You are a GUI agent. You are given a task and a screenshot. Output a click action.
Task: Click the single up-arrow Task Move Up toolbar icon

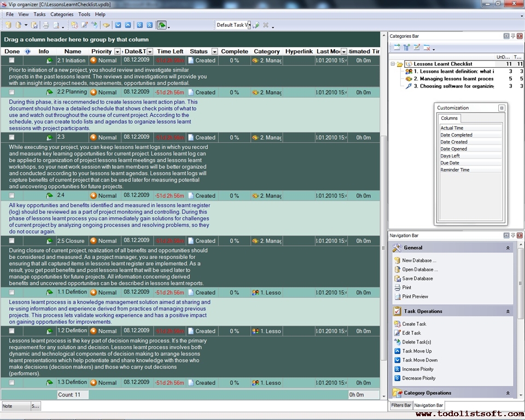pyautogui.click(x=128, y=25)
